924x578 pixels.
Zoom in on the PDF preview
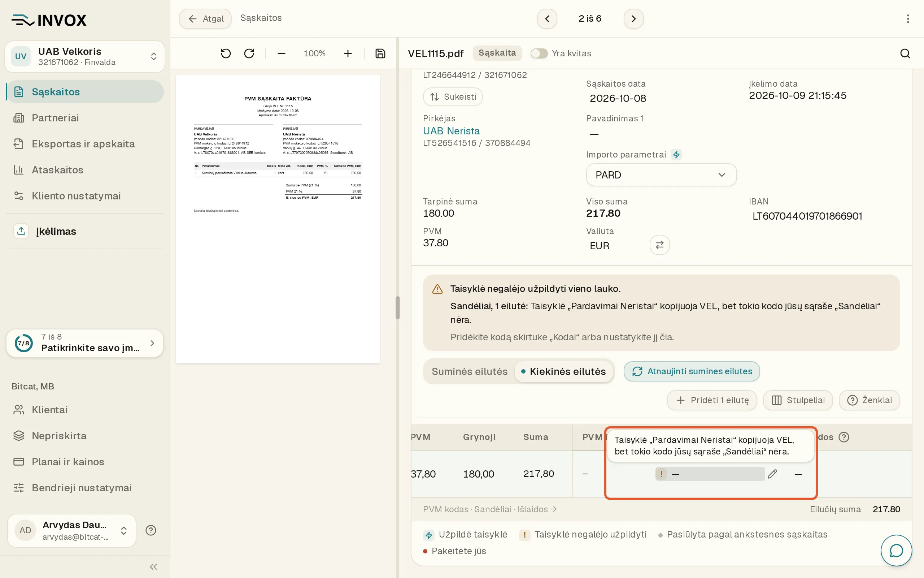348,53
